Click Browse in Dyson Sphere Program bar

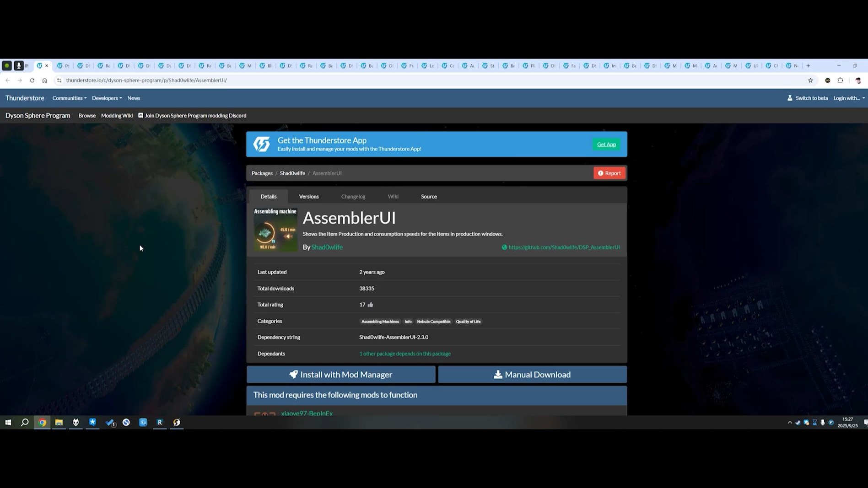coord(87,116)
